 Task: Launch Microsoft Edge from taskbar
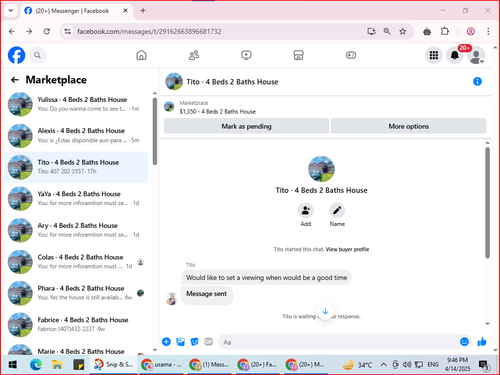[x=36, y=365]
